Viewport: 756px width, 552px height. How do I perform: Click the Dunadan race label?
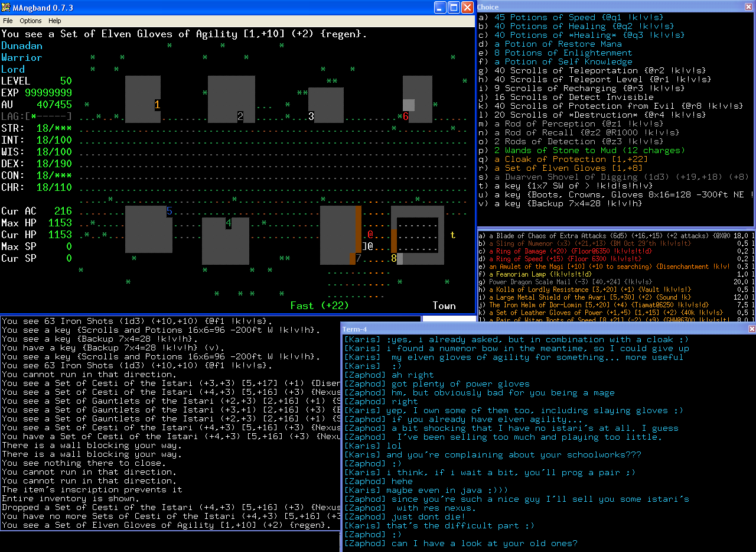coord(22,46)
